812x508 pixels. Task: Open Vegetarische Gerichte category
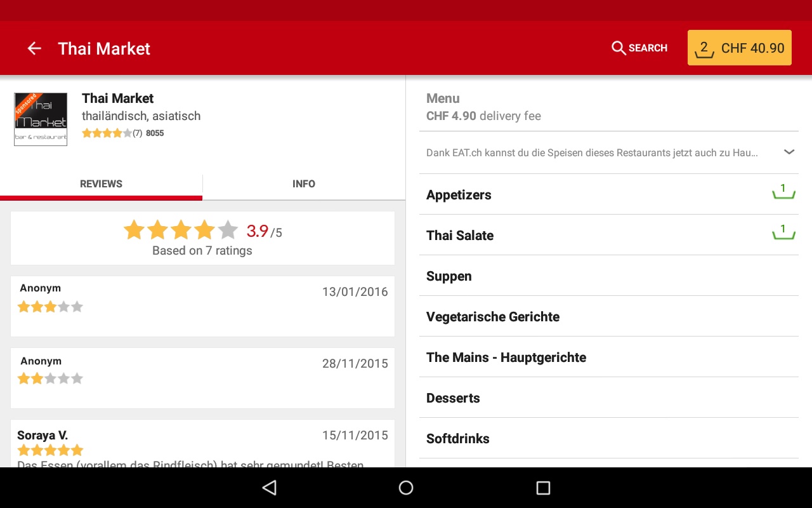coord(609,316)
